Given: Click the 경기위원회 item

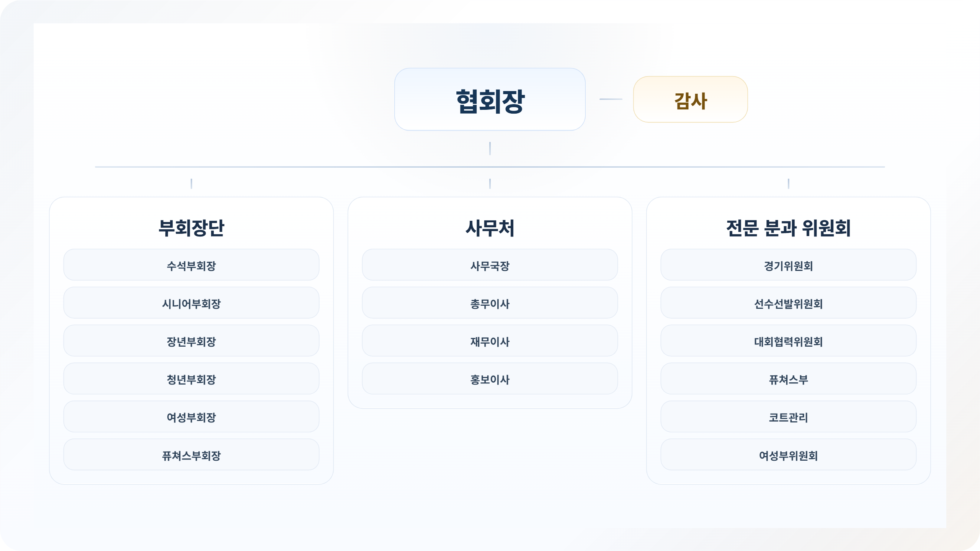Looking at the screenshot, I should 788,265.
